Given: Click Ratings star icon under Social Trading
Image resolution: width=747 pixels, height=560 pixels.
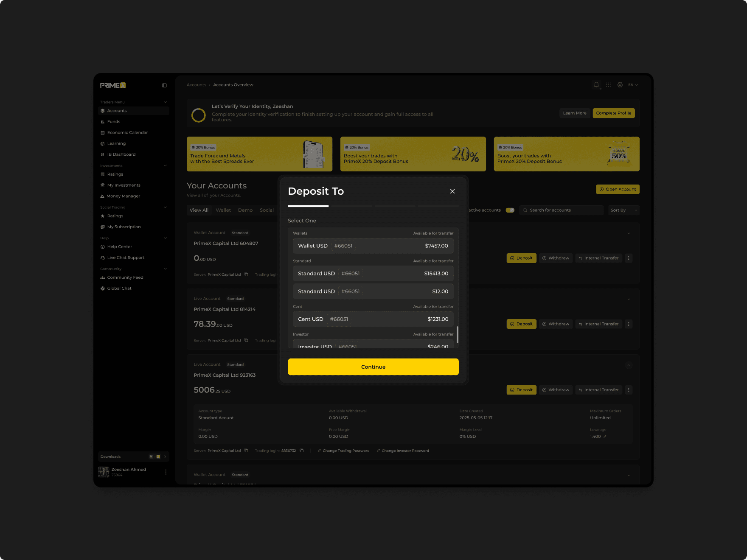Looking at the screenshot, I should (102, 216).
